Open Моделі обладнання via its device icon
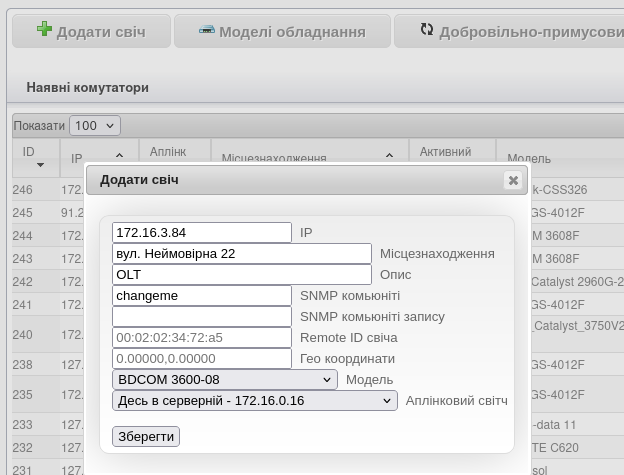624x475 pixels. coord(207,30)
